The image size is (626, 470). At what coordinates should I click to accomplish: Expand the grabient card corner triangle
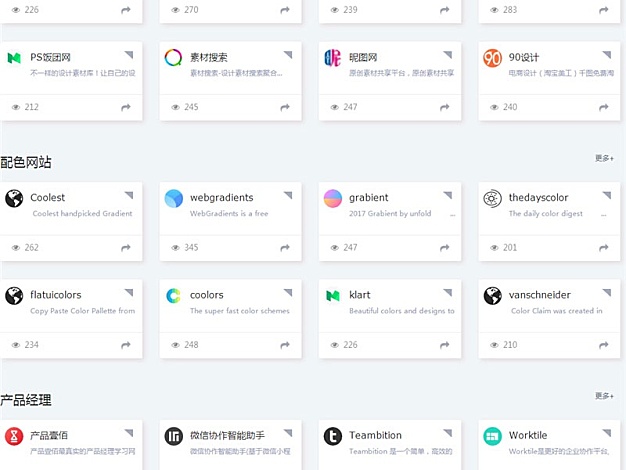pos(448,195)
